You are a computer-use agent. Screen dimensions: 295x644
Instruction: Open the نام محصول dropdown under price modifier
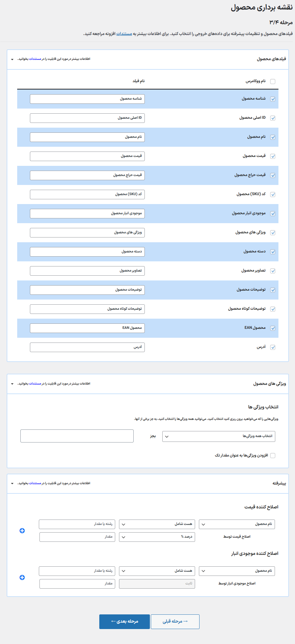tap(237, 524)
